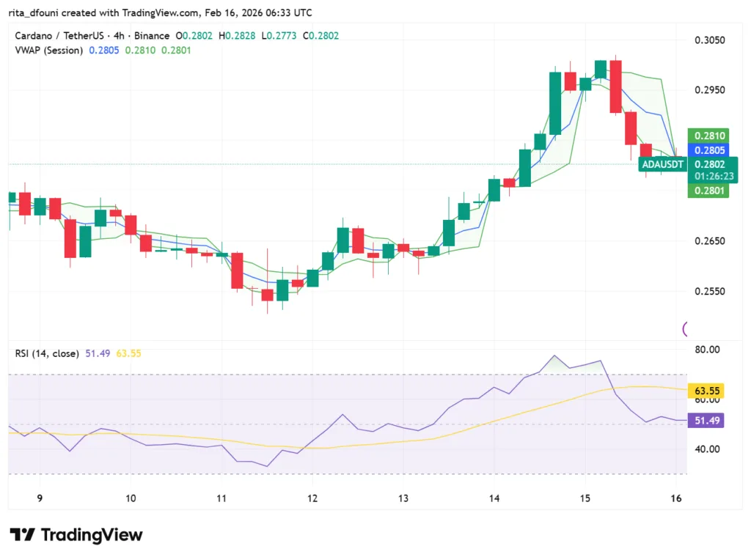This screenshot has width=751, height=560.
Task: Click the candle countdown timer 01:26:23
Action: tap(710, 176)
